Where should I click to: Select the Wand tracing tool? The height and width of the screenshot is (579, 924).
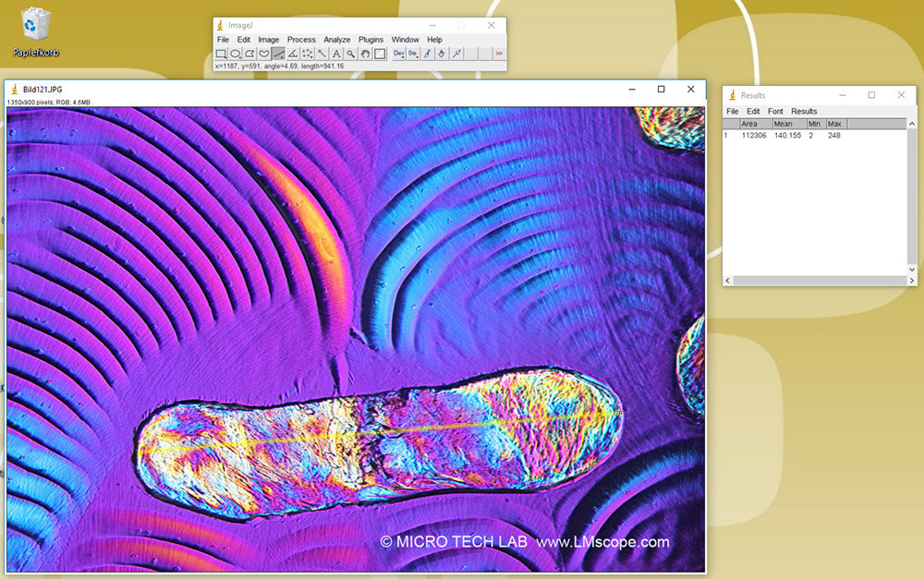point(322,54)
